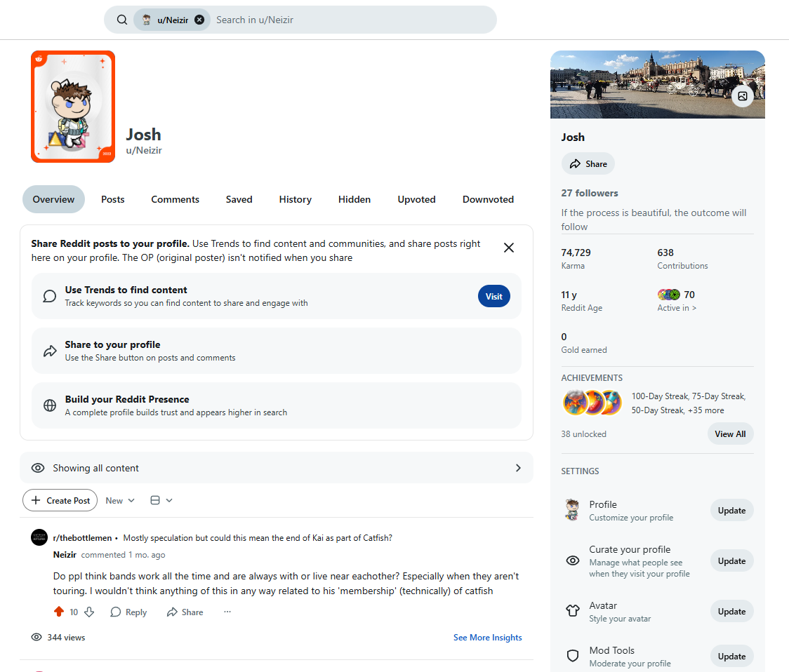This screenshot has width=789, height=672.
Task: Click the 74,729 Karma value
Action: [x=576, y=253]
